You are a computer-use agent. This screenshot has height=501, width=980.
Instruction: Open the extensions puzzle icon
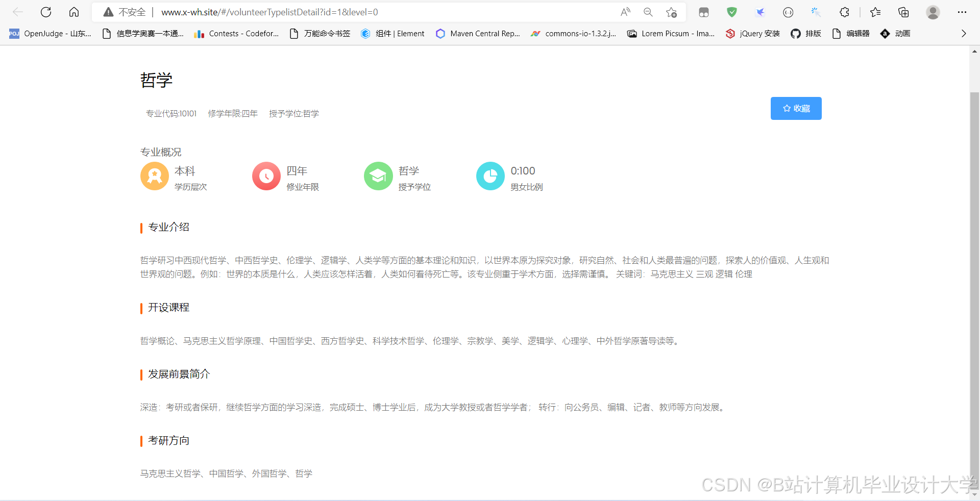click(x=844, y=12)
